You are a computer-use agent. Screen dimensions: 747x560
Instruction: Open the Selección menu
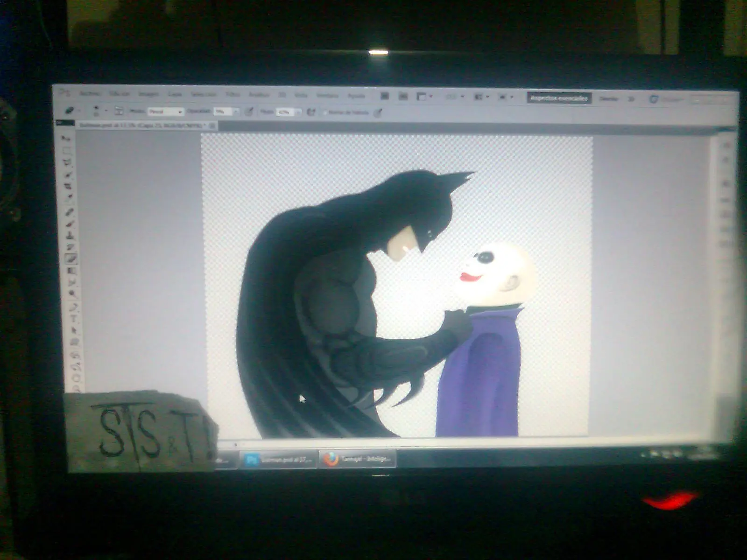point(204,94)
